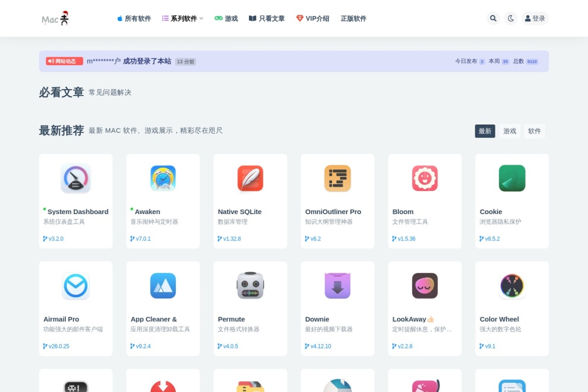This screenshot has width=588, height=392.
Task: Click LookAway version v2.2.6
Action: click(x=402, y=346)
